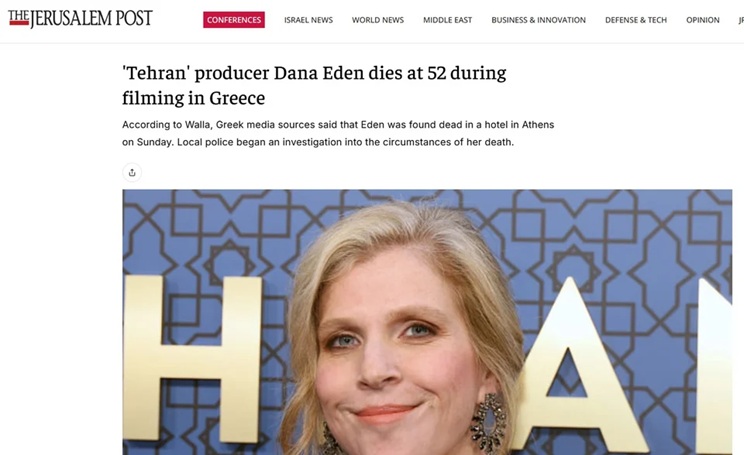Click the Jerusalem Post logo
The height and width of the screenshot is (455, 744).
pyautogui.click(x=80, y=18)
